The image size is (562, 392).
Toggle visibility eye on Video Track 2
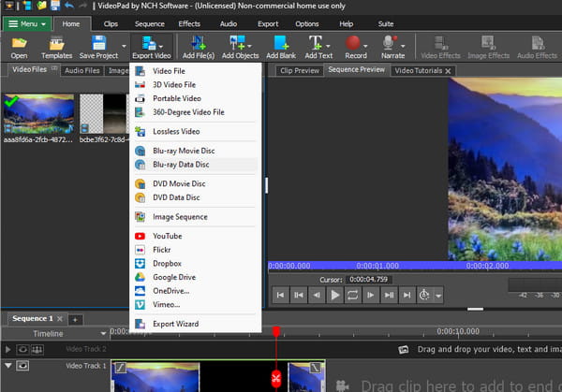22,349
